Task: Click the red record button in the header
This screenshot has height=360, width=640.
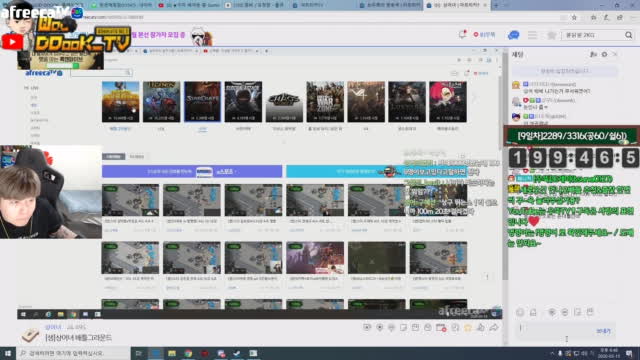Action: (484, 35)
